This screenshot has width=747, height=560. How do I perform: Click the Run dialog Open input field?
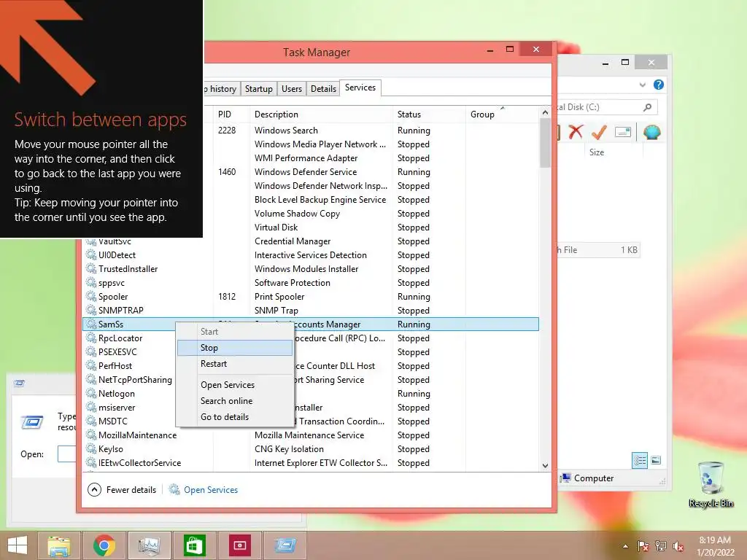point(67,454)
